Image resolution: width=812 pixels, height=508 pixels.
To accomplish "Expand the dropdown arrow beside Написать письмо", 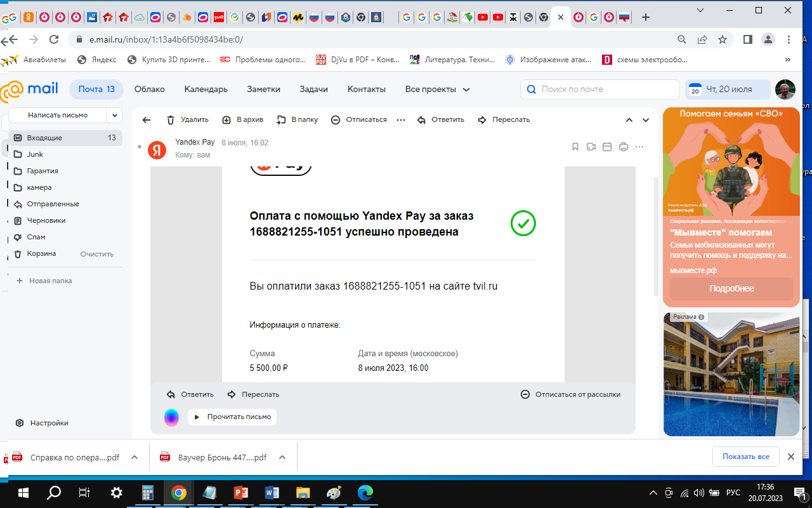I will click(115, 116).
